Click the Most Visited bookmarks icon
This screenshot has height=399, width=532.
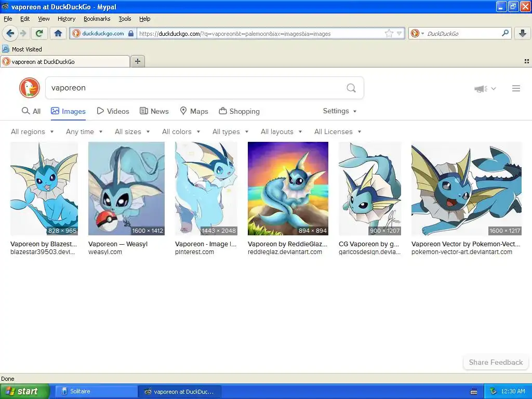tap(6, 49)
